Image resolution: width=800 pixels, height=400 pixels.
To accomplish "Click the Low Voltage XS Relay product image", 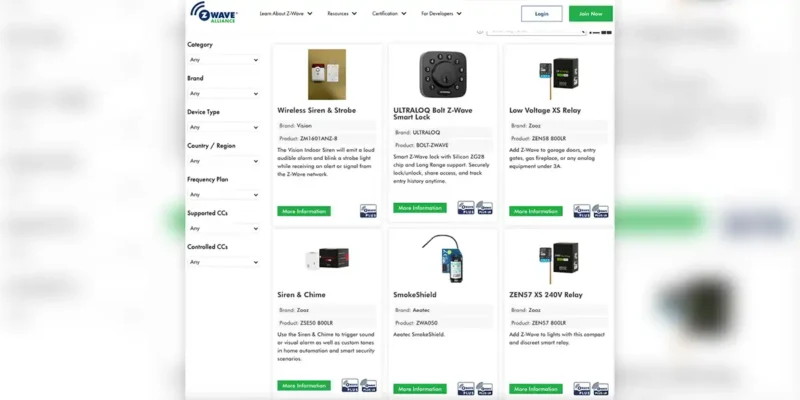I will [x=559, y=78].
